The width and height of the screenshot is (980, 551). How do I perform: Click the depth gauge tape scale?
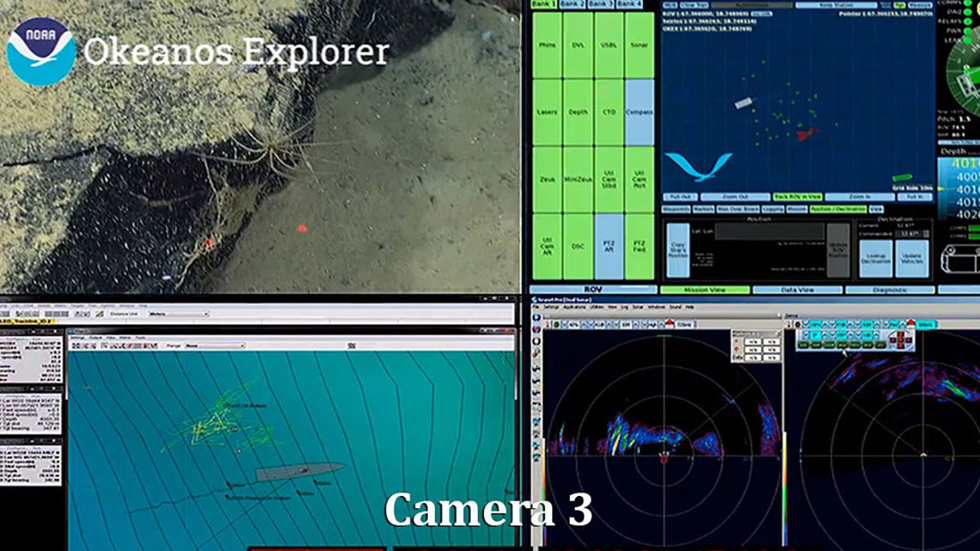pos(959,189)
